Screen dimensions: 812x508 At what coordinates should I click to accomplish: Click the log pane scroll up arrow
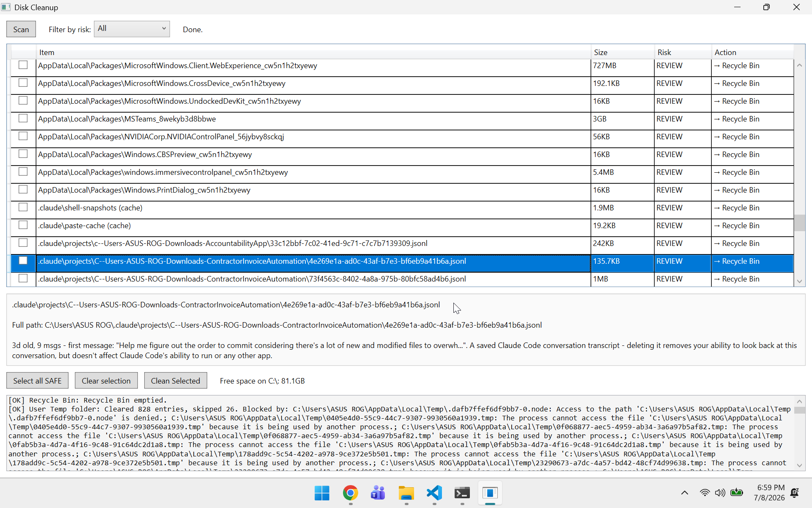pyautogui.click(x=799, y=401)
